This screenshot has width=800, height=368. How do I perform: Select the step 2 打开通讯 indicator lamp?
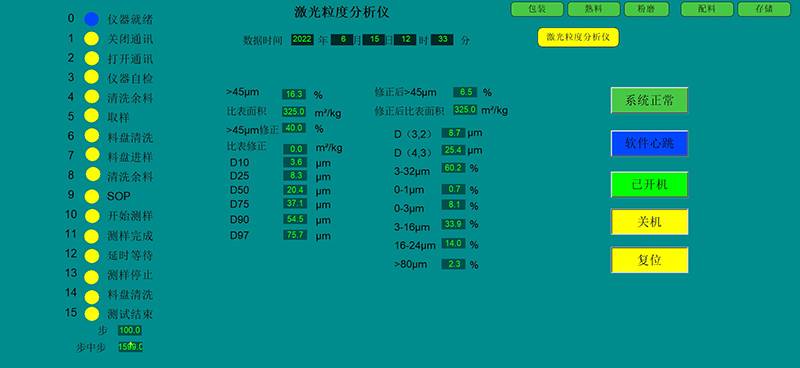(91, 58)
